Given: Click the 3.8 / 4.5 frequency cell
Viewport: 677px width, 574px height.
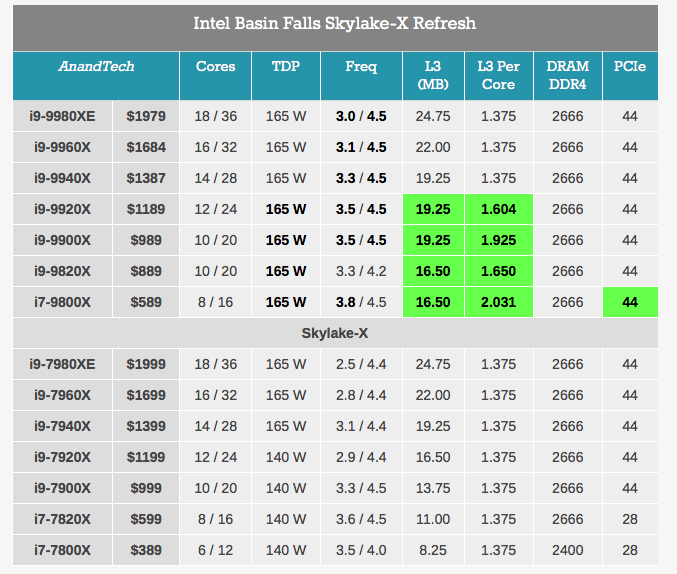Looking at the screenshot, I should point(361,302).
